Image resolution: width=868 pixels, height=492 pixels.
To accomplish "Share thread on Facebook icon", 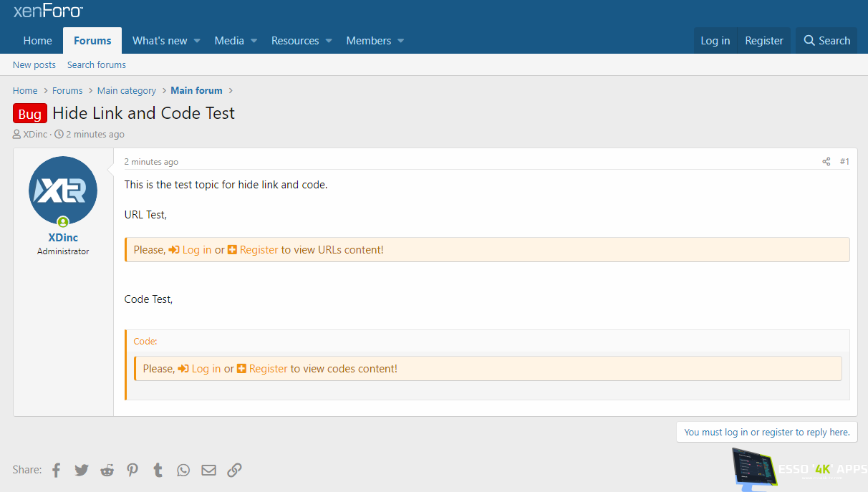I will (57, 470).
